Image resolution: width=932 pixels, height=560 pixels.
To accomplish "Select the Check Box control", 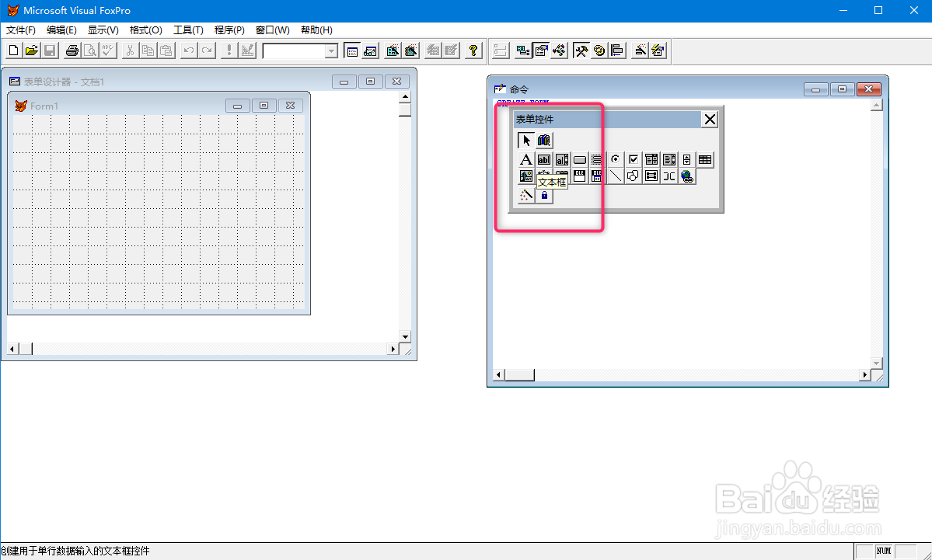I will tap(634, 159).
